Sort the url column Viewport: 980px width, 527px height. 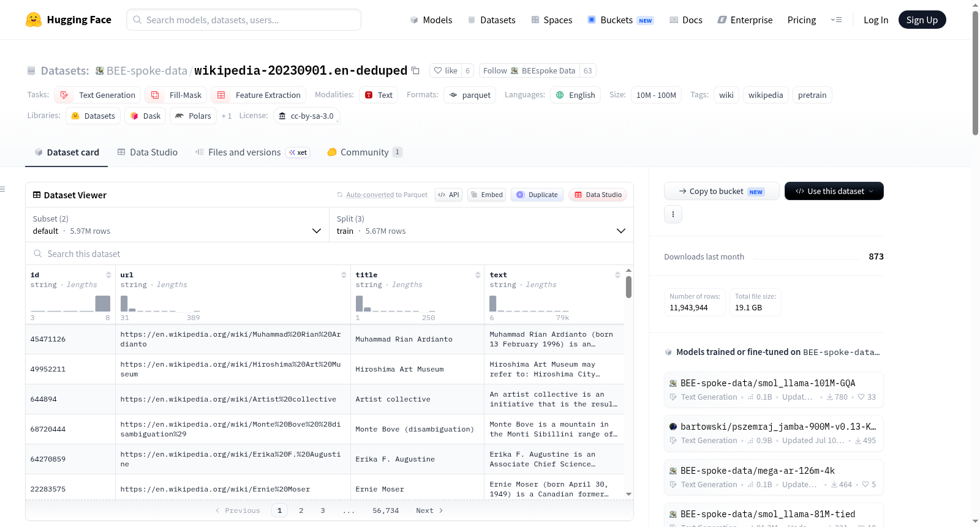(344, 275)
